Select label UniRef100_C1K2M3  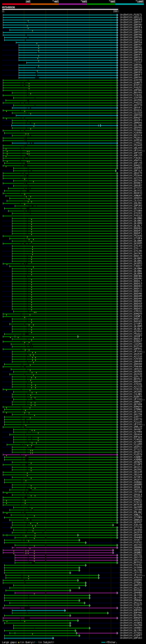pos(131,344)
